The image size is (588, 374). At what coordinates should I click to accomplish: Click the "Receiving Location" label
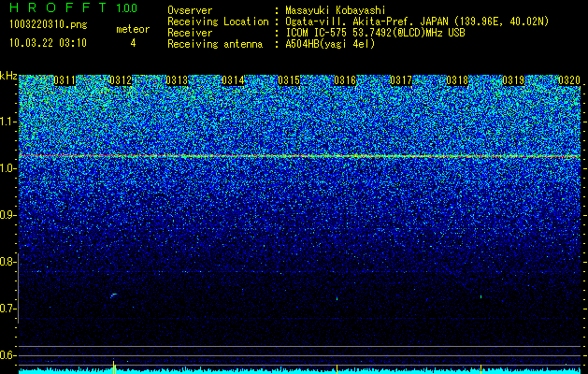point(218,22)
